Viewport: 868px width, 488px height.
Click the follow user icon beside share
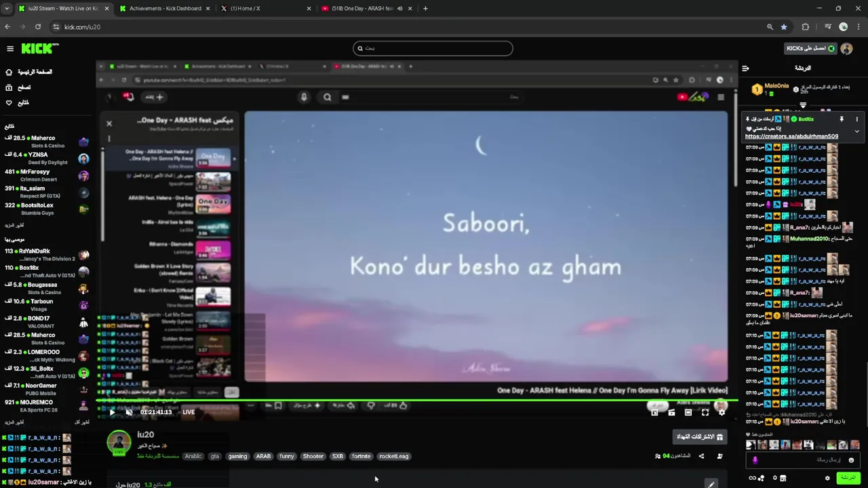click(x=719, y=456)
